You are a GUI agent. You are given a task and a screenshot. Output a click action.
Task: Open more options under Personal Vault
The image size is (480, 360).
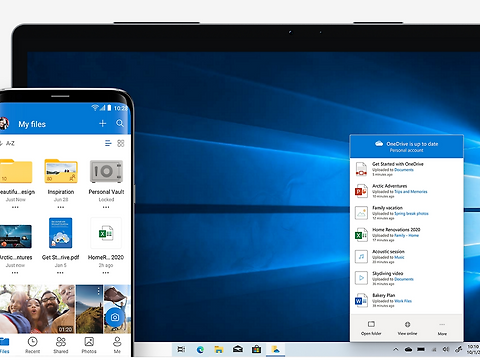coord(106,207)
